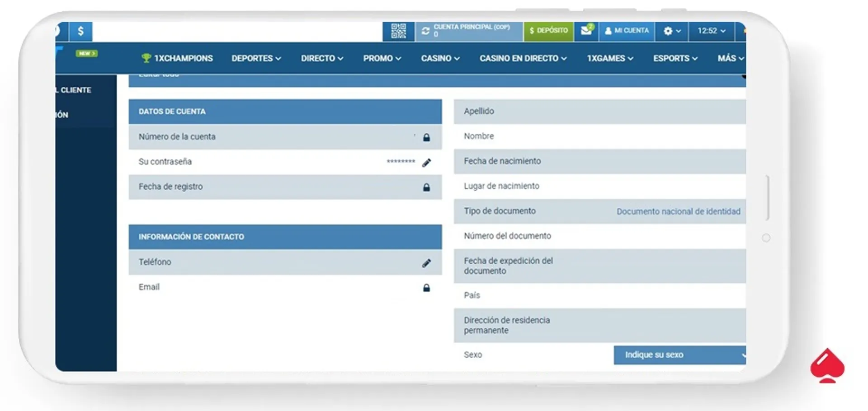Open the settings gear menu
The height and width of the screenshot is (411, 868).
(x=672, y=31)
